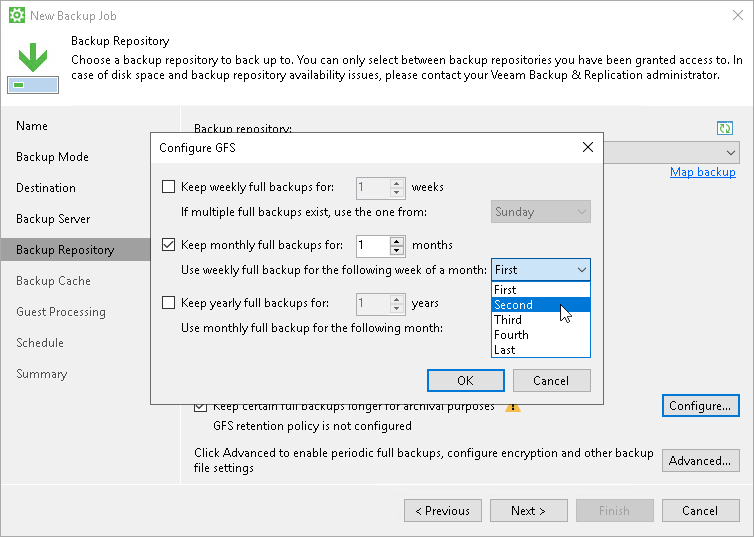Choose Last from the week list
The width and height of the screenshot is (754, 537).
tap(540, 350)
